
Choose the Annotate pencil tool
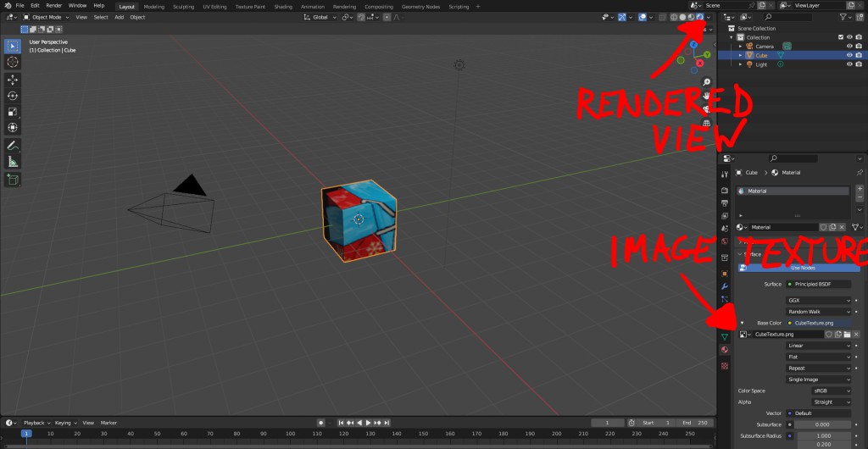pos(14,145)
